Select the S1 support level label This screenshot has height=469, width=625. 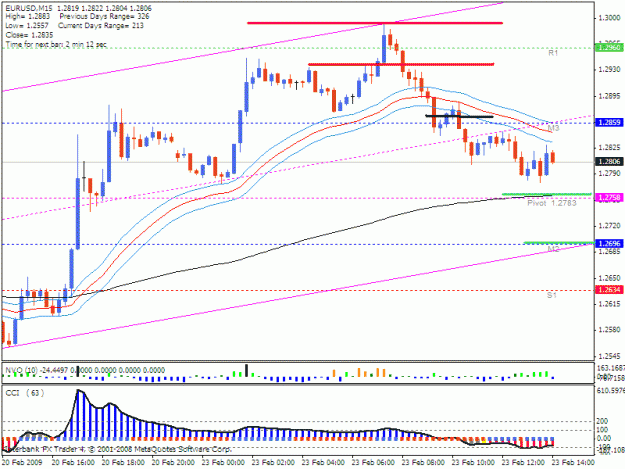552,295
